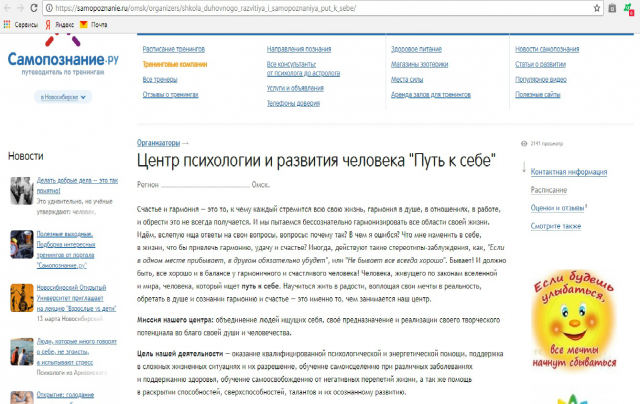Open news Открытие: голодание

click(65, 395)
